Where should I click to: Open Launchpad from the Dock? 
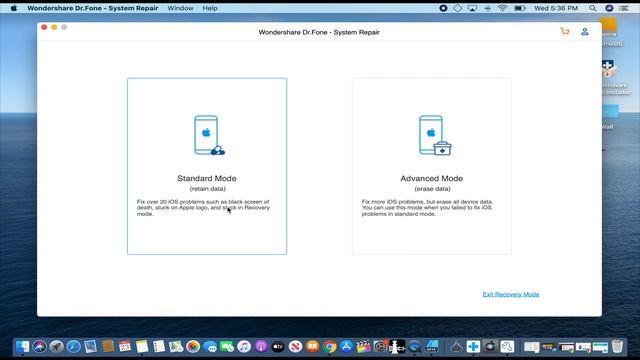[57, 347]
